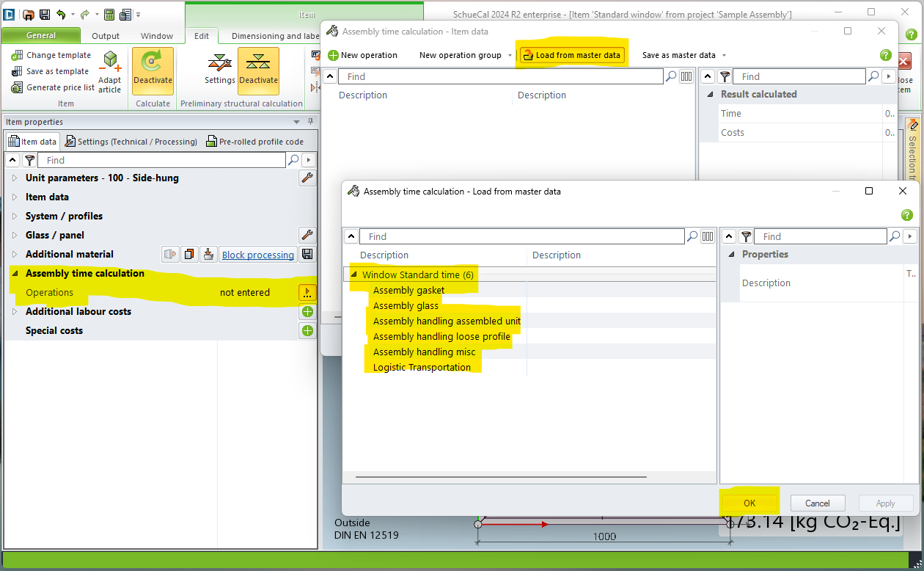Select the Assembly glass operation row
Viewport: 924px width, 571px height.
406,306
